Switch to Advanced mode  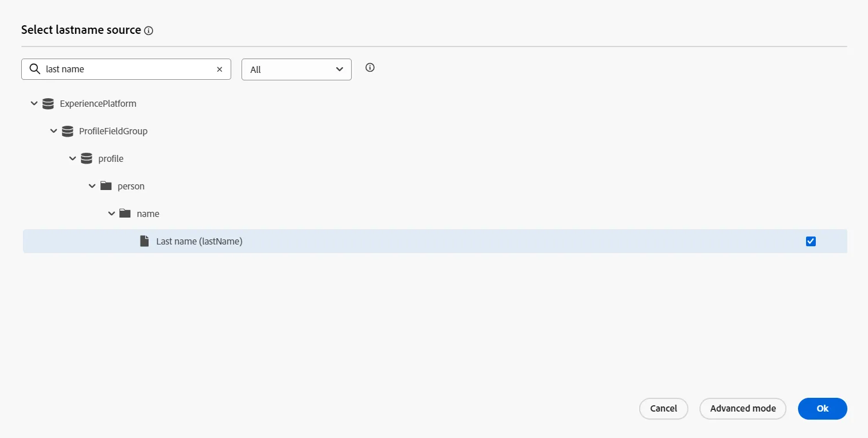tap(743, 409)
